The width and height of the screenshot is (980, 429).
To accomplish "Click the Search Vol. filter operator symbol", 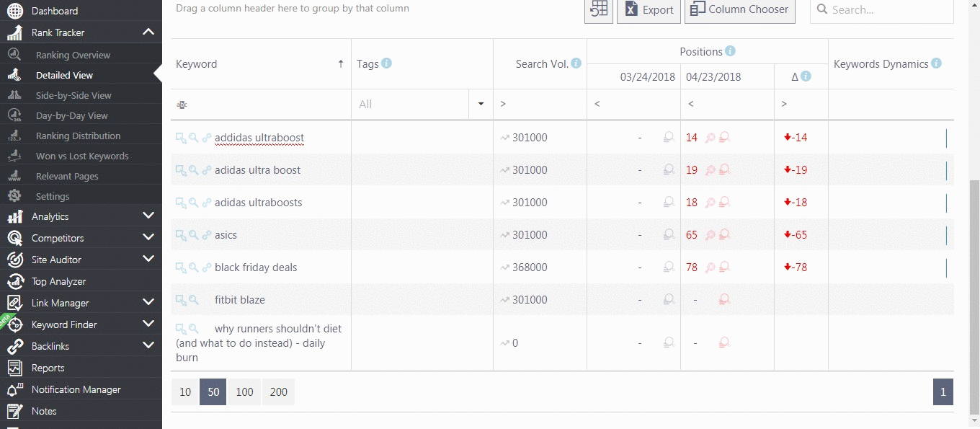I will pos(503,105).
